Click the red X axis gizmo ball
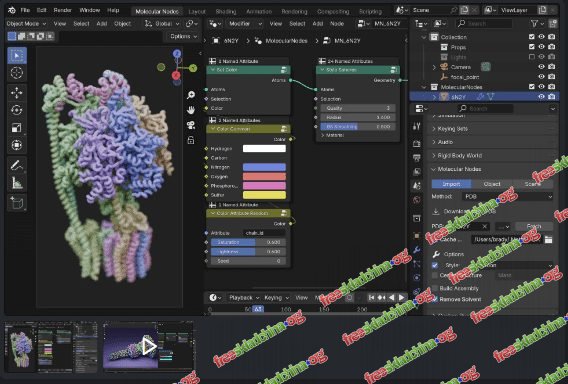Viewport: 568px width, 384px height. (176, 75)
